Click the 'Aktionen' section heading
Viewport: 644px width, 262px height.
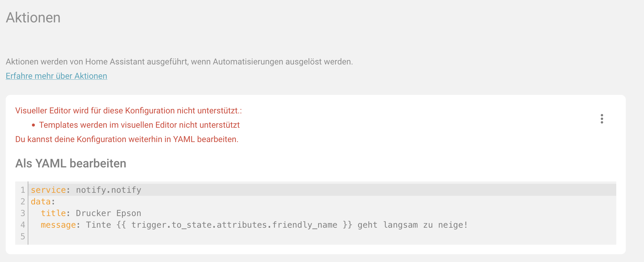click(x=33, y=18)
